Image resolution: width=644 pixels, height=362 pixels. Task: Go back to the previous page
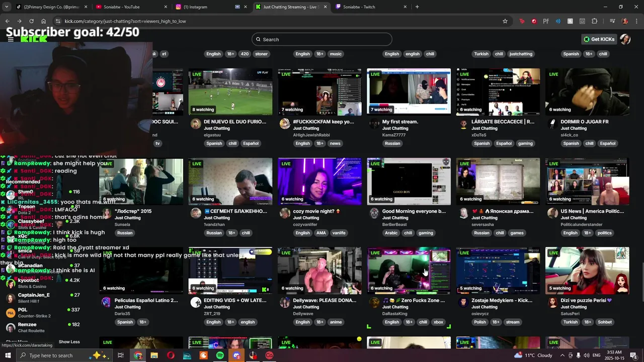[7, 21]
